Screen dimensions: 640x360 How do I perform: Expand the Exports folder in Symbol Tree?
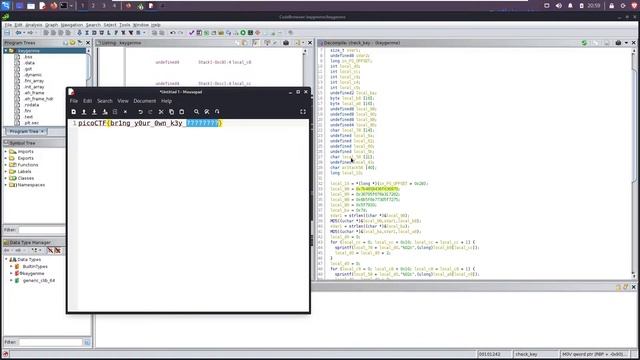tap(6, 158)
